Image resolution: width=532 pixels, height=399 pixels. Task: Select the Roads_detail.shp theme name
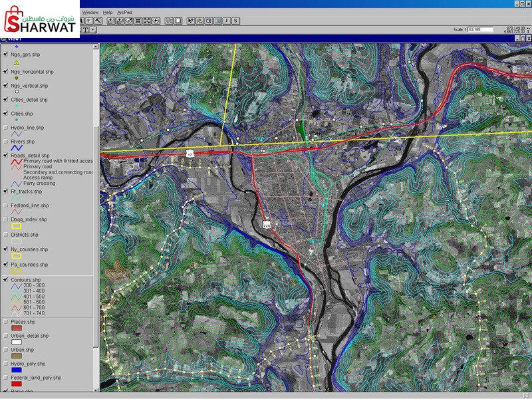pos(30,156)
